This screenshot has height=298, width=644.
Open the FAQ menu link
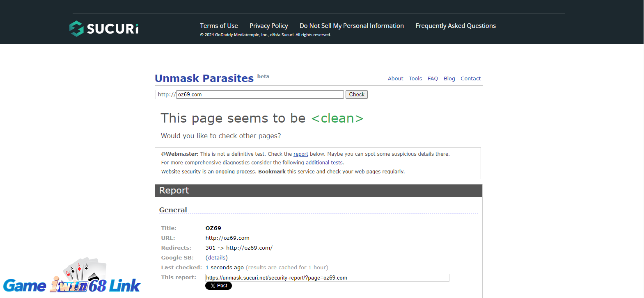pos(433,79)
